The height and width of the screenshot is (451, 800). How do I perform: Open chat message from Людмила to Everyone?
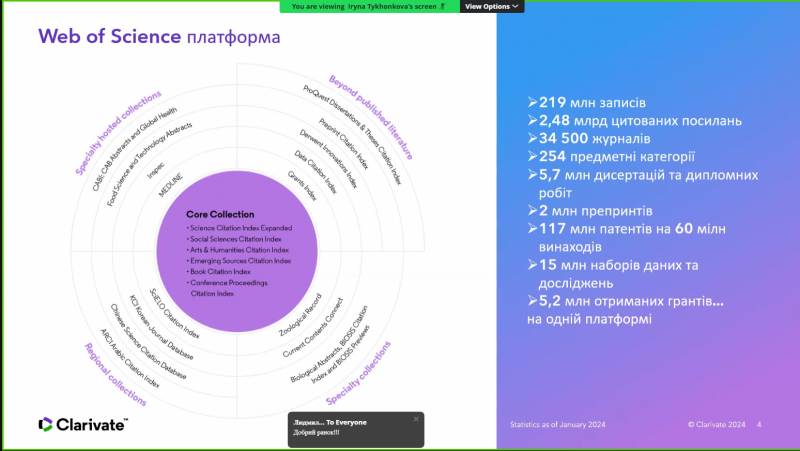356,430
